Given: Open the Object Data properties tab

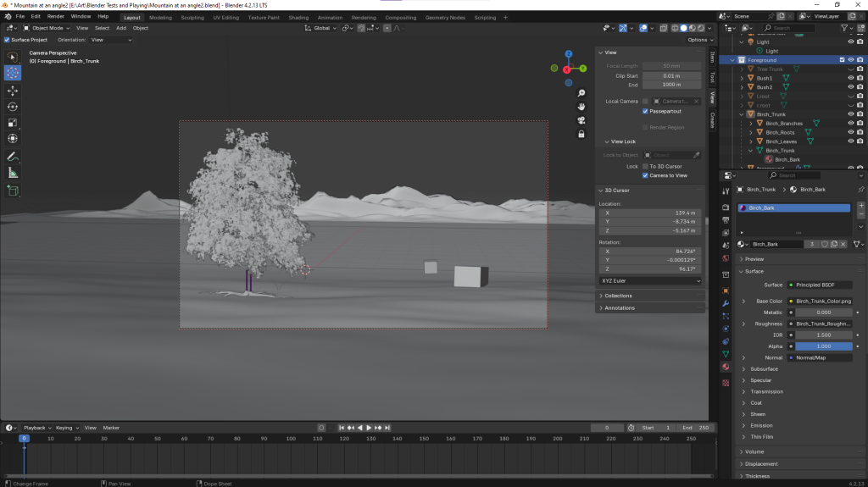Looking at the screenshot, I should [726, 354].
